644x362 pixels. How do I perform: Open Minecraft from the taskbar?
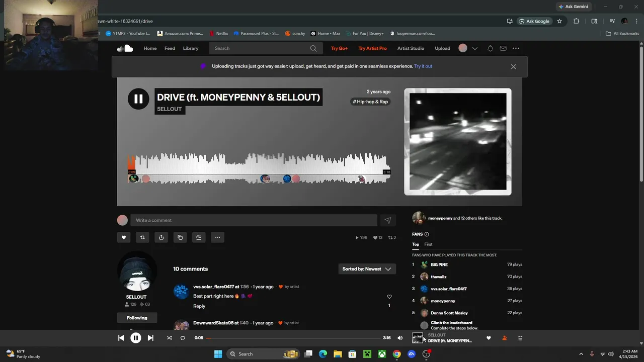[367, 354]
